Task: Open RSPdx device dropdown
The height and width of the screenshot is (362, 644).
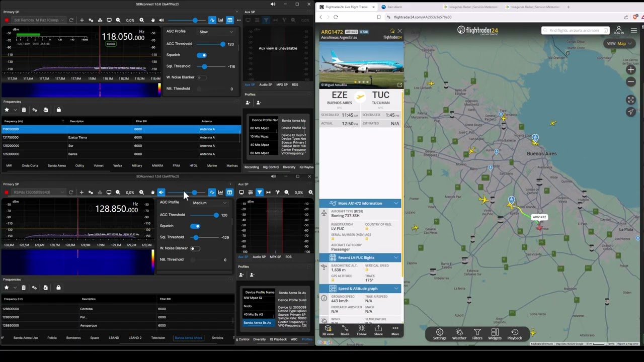Action: (39, 192)
